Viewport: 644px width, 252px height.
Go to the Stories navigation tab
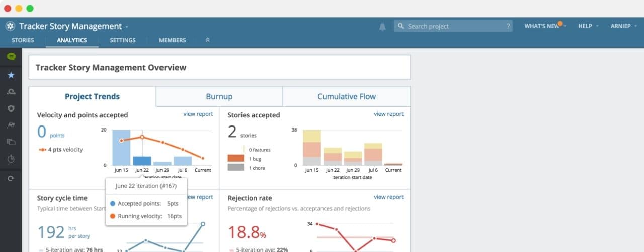pyautogui.click(x=23, y=40)
